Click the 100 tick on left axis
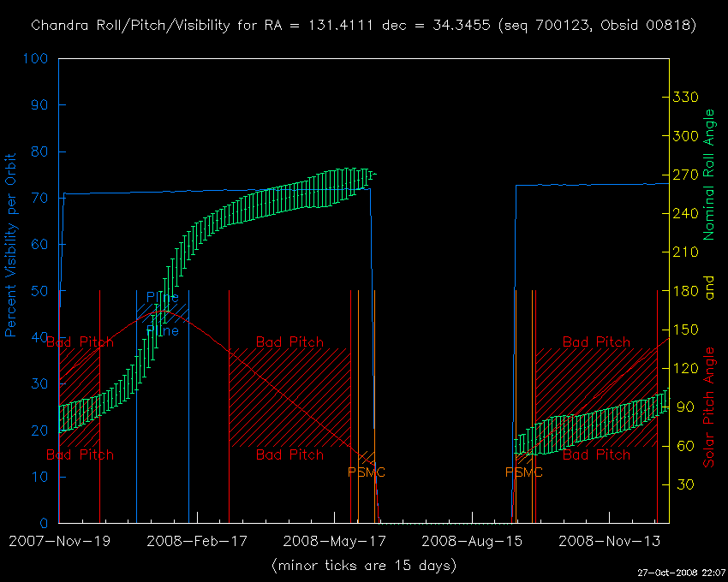 coord(38,59)
